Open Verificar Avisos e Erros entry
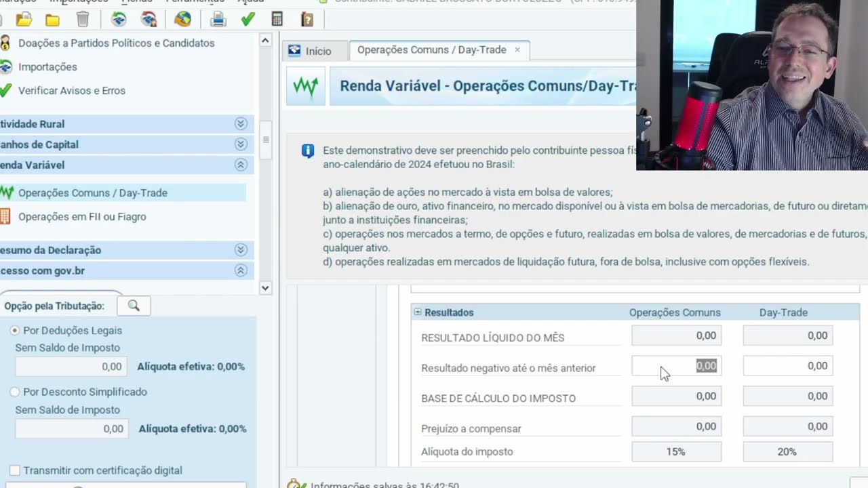Image resolution: width=868 pixels, height=488 pixels. pos(72,90)
